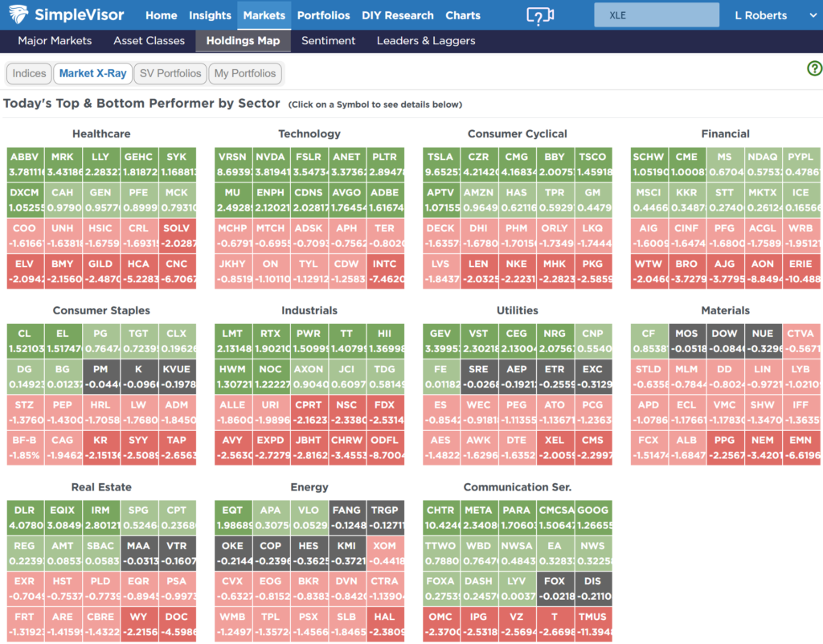Open the Portfolios menu
The width and height of the screenshot is (823, 644).
tap(323, 15)
